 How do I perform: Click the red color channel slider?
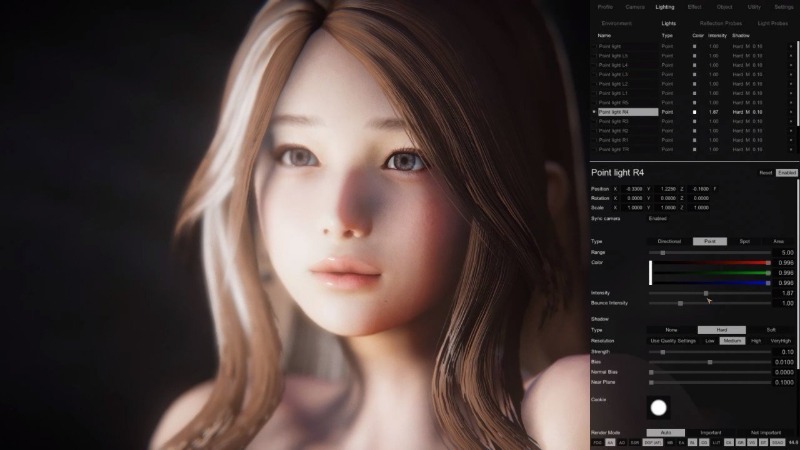coord(711,263)
